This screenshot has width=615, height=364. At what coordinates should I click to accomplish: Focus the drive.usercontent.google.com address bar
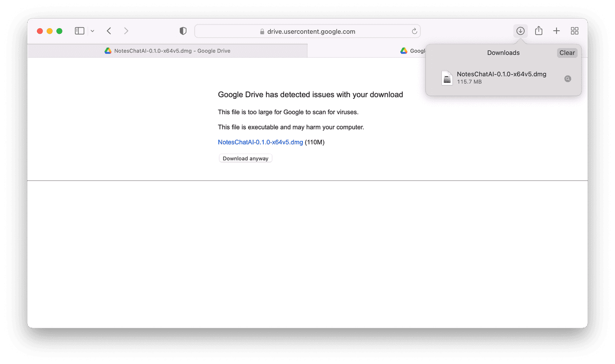[307, 31]
